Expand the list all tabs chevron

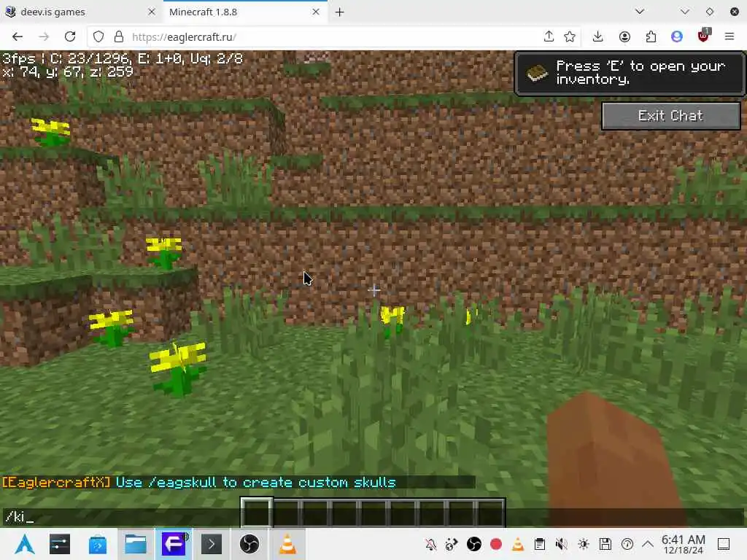point(640,12)
